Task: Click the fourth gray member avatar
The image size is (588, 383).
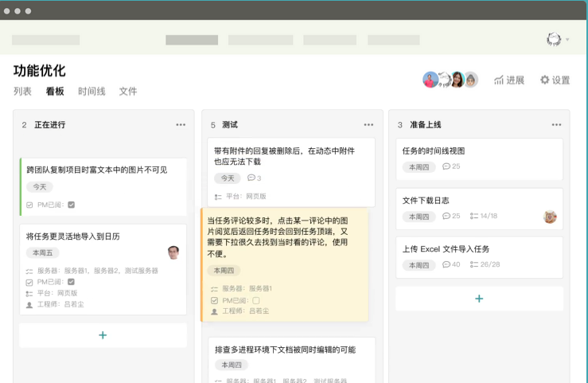Action: (471, 80)
